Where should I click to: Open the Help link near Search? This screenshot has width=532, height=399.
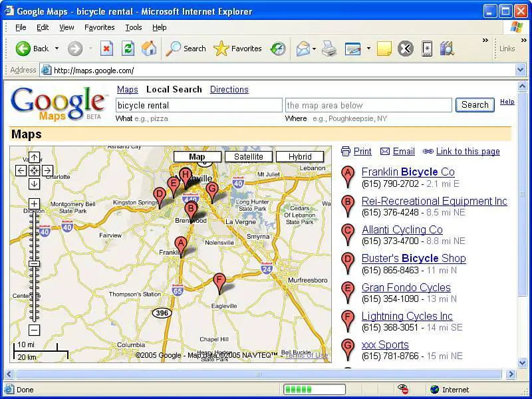pos(507,102)
